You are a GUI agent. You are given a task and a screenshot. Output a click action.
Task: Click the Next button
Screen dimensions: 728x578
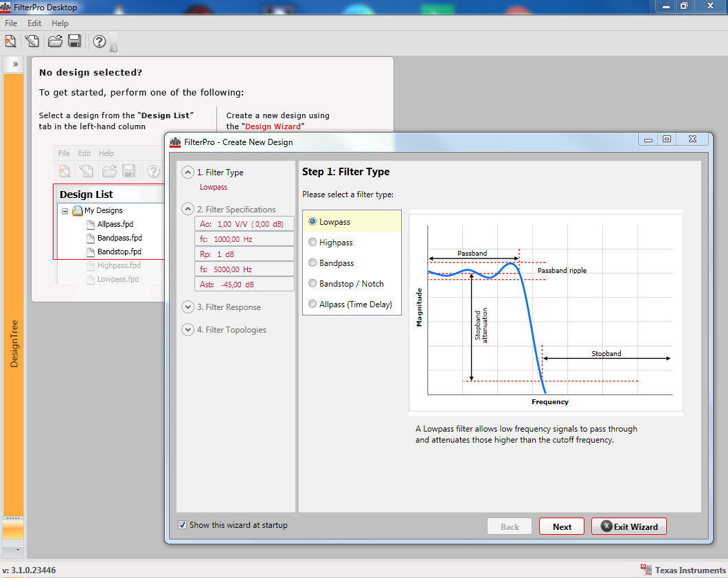pyautogui.click(x=561, y=526)
